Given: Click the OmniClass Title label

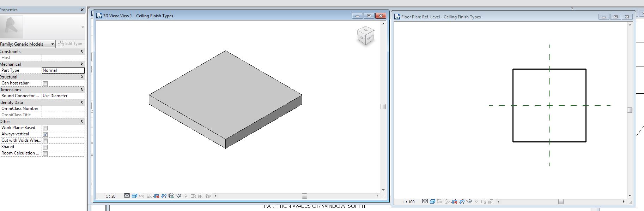Looking at the screenshot, I should [16, 115].
